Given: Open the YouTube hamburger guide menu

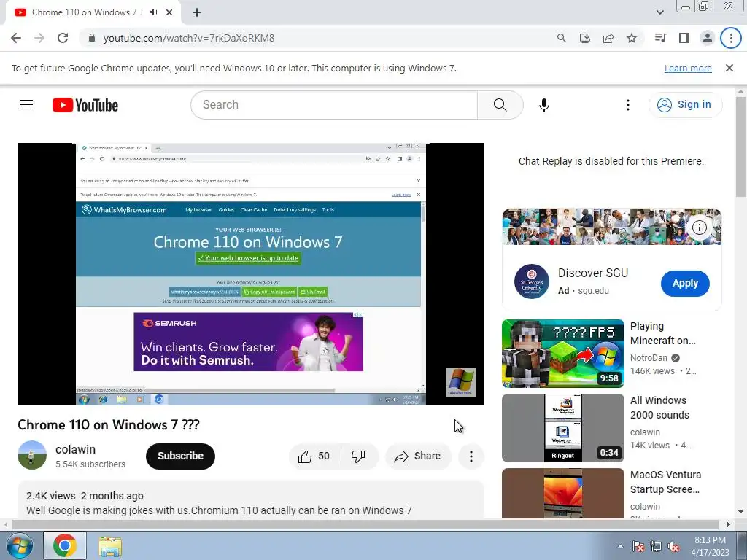Looking at the screenshot, I should tap(26, 105).
